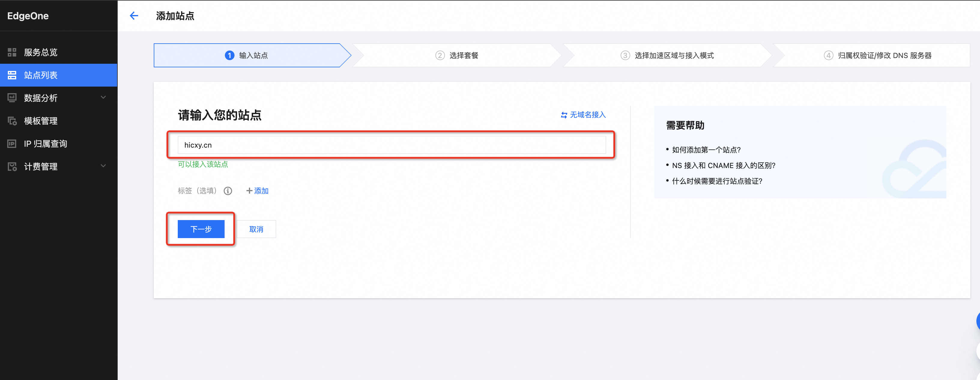Select 站点列表 in the sidebar
This screenshot has height=380, width=980.
coord(59,75)
